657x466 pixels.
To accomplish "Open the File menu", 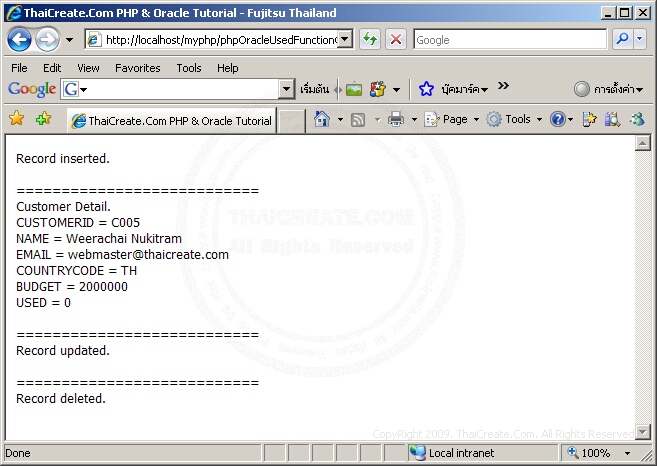I will 19,68.
